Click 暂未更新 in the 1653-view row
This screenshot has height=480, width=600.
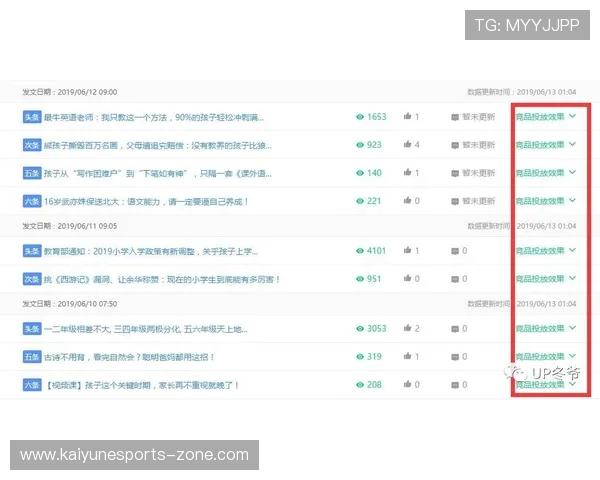coord(478,117)
